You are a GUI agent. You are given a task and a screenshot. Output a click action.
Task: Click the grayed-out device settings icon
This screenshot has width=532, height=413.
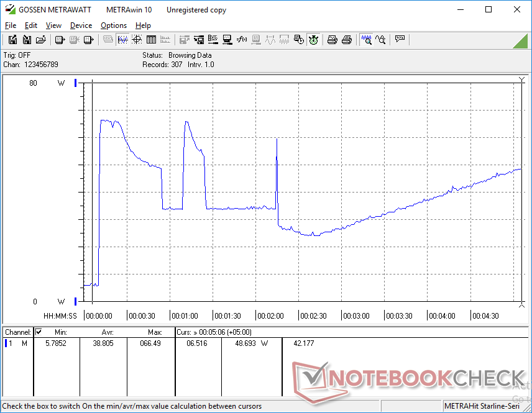[256, 40]
